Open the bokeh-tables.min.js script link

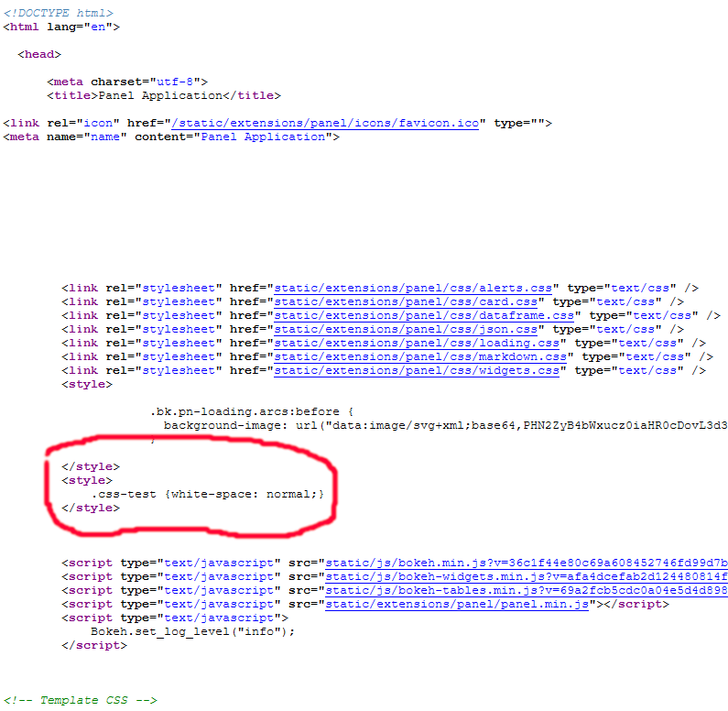point(526,591)
